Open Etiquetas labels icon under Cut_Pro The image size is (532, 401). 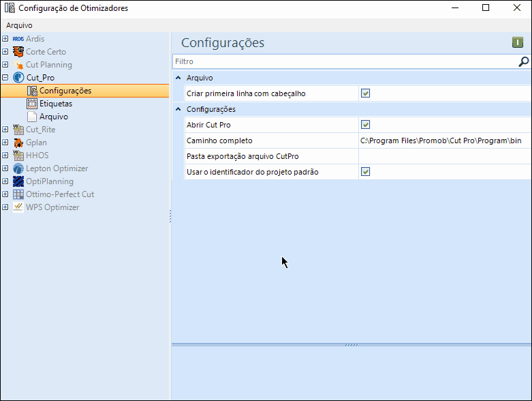point(32,104)
